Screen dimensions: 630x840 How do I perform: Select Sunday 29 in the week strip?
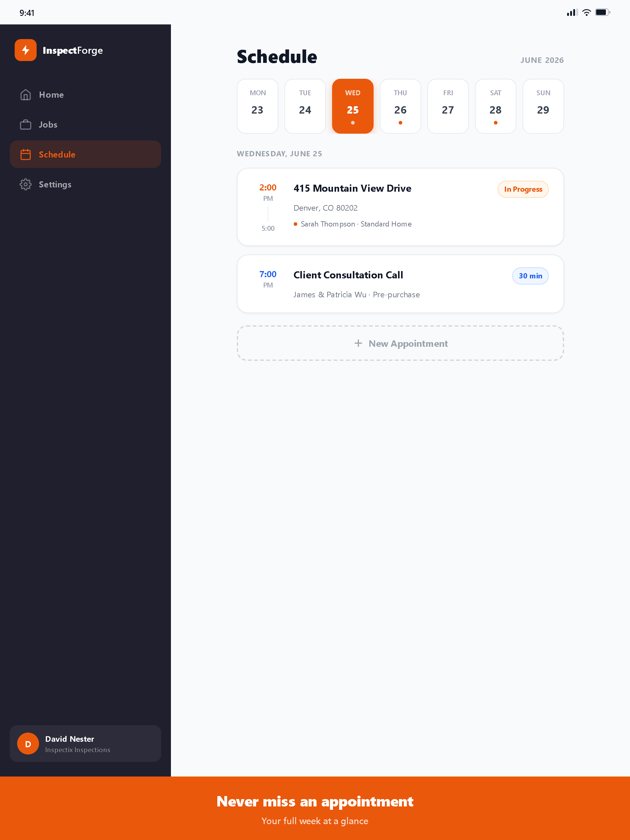(x=543, y=106)
